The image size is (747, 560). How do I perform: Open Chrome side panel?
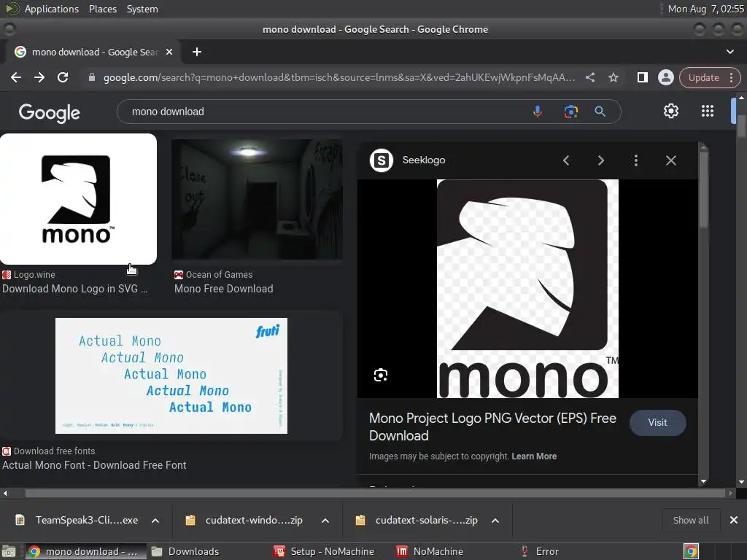tap(642, 77)
